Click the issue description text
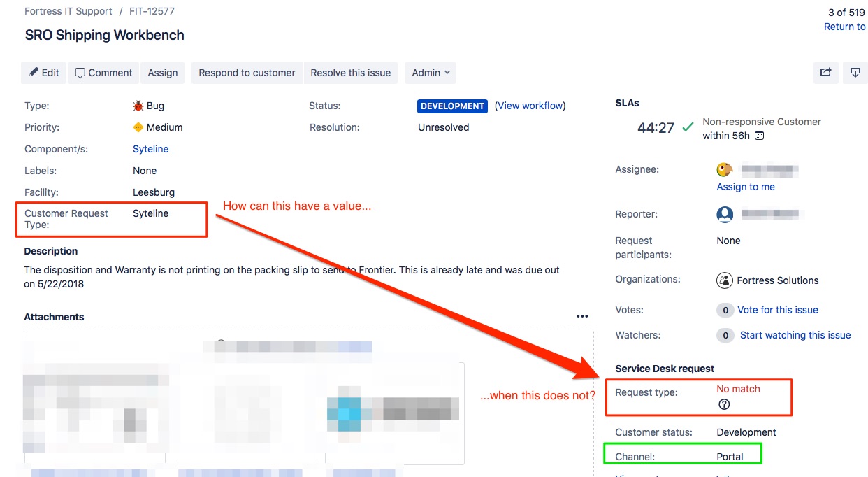The image size is (868, 477). click(292, 277)
